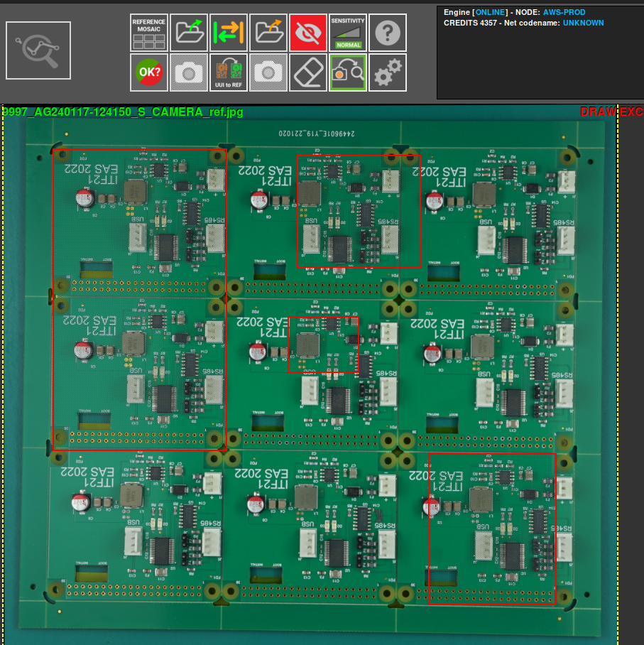The image size is (644, 645).
Task: Click the folder icon with orange arrow
Action: point(268,33)
